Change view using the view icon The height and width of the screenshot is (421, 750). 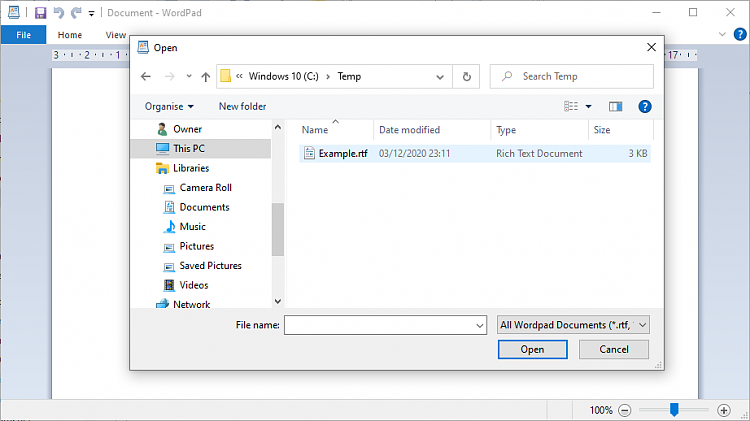coord(571,106)
